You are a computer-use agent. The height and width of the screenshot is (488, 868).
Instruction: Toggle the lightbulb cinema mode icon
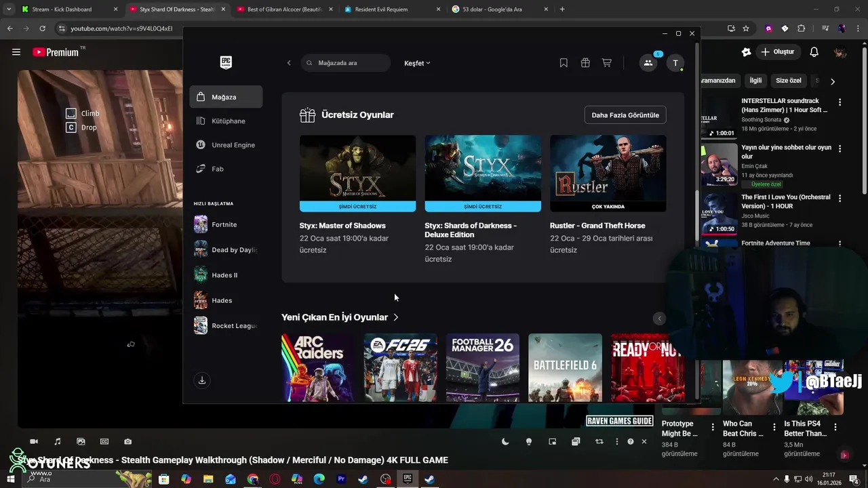(529, 441)
